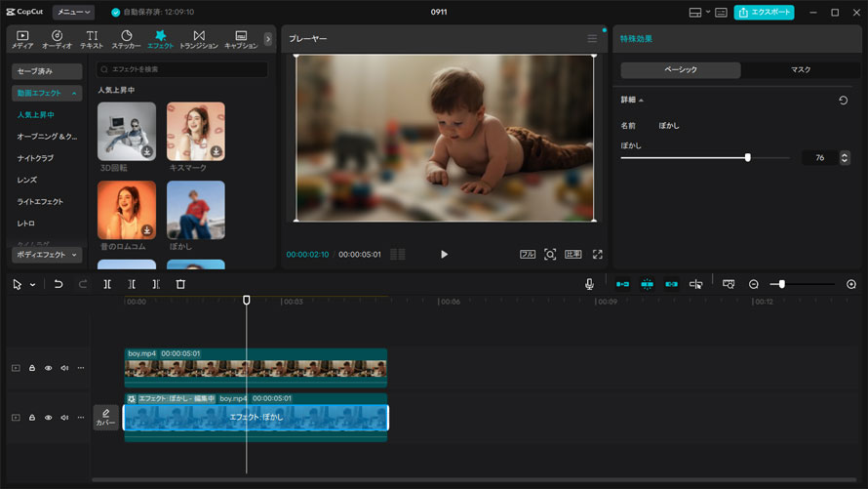The image size is (868, 489).
Task: Select the オープニング&ク... effect category
Action: tap(47, 137)
